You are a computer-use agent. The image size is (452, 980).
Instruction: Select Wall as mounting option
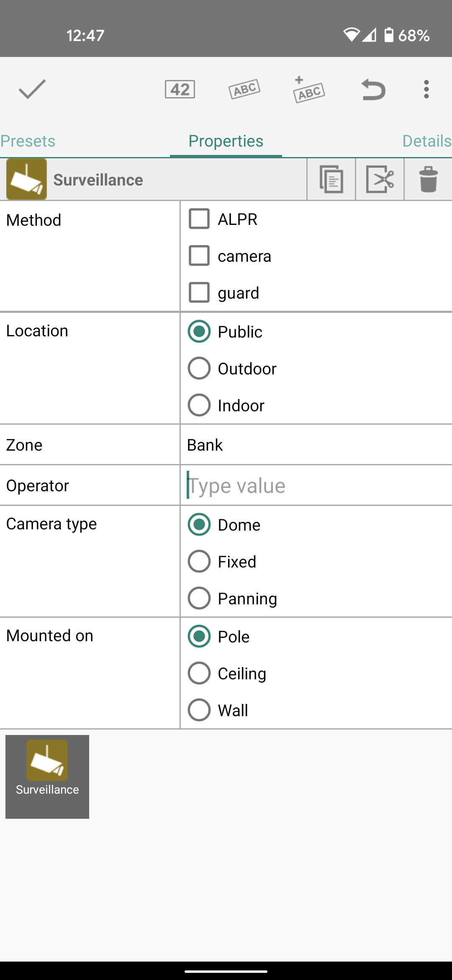199,710
